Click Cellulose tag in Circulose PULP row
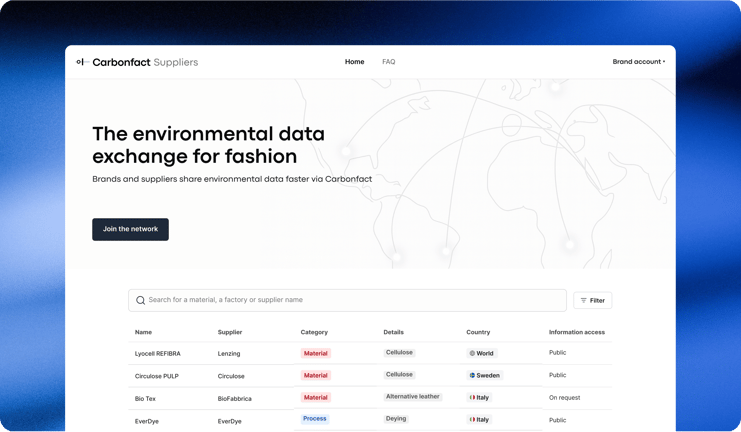The width and height of the screenshot is (741, 432). click(399, 374)
